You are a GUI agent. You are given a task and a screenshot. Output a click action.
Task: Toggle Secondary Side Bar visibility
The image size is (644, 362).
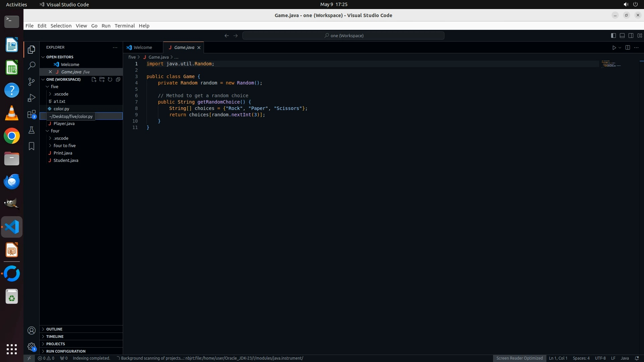[x=631, y=36]
